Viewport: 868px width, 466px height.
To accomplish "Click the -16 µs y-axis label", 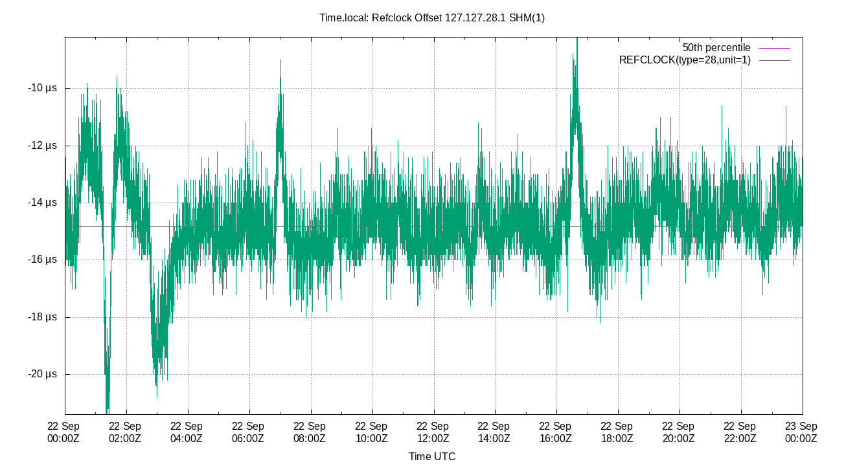I will (x=43, y=260).
